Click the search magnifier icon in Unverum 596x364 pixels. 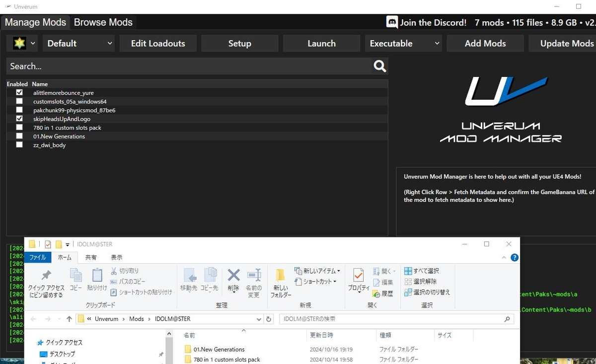click(x=380, y=66)
